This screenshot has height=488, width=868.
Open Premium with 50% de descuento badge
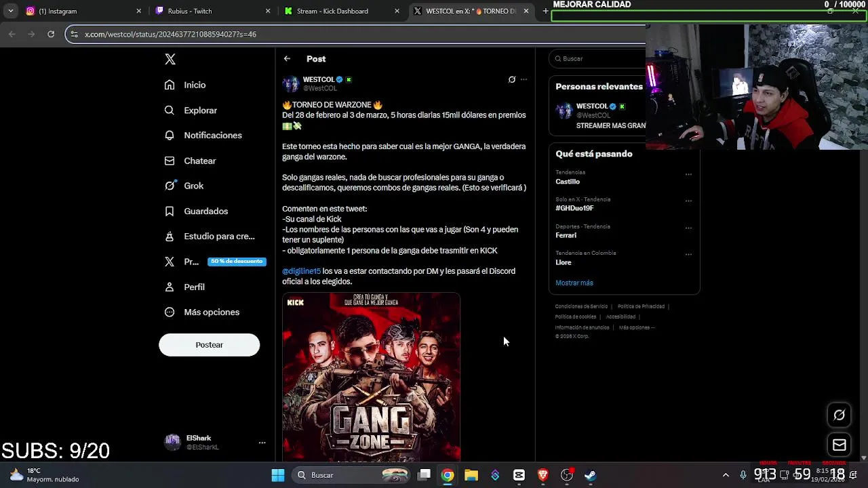(215, 262)
